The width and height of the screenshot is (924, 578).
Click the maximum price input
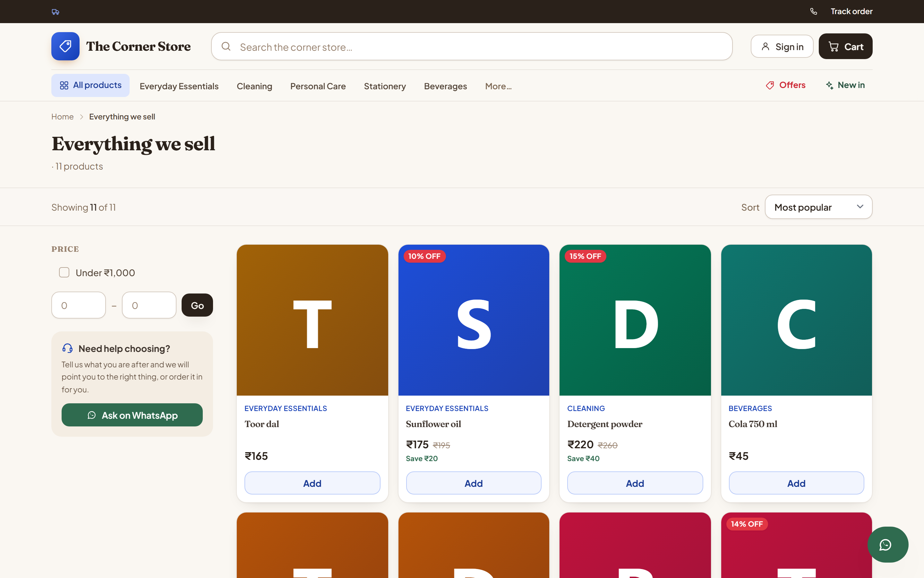click(149, 305)
